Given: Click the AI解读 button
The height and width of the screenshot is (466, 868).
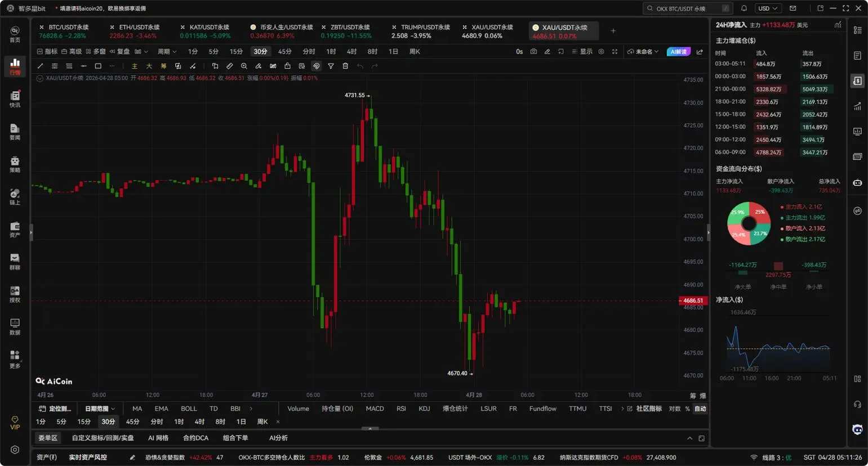Looking at the screenshot, I should pyautogui.click(x=679, y=51).
